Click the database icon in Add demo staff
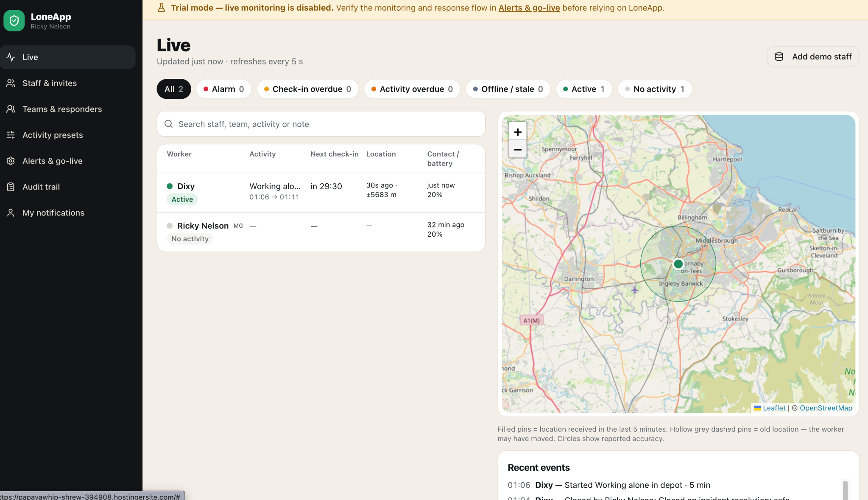 pos(779,56)
